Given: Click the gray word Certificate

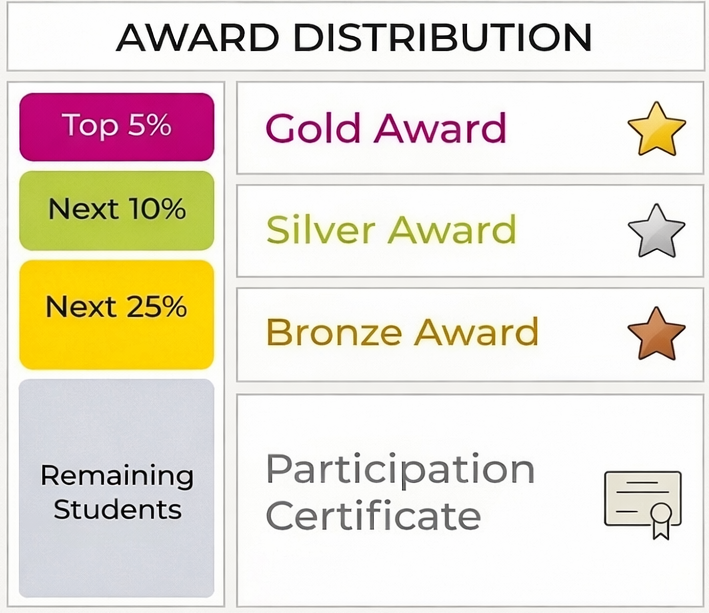Looking at the screenshot, I should pos(374,517).
